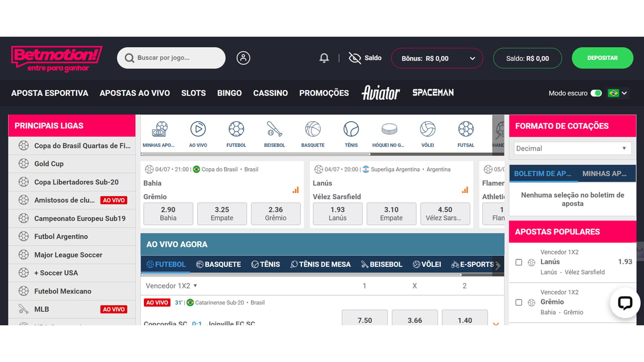Check the Lanús popular bet checkbox

tap(519, 262)
